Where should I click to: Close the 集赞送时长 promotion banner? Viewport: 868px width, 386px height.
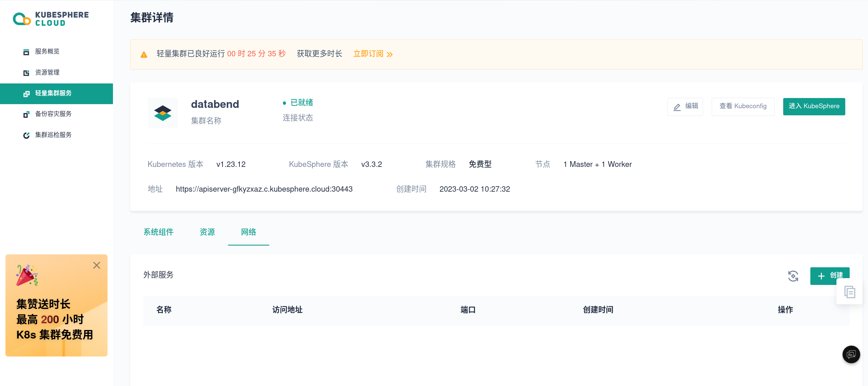97,265
